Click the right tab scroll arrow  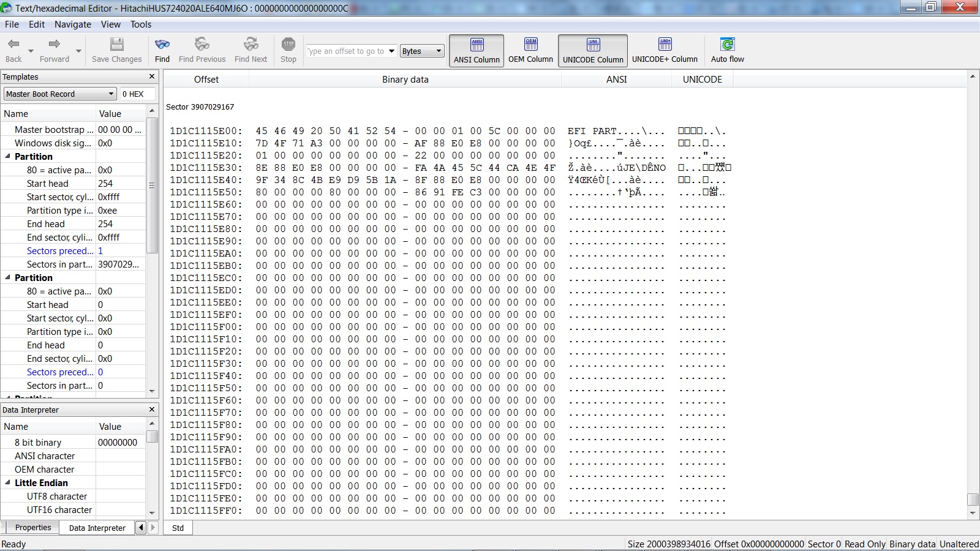153,527
